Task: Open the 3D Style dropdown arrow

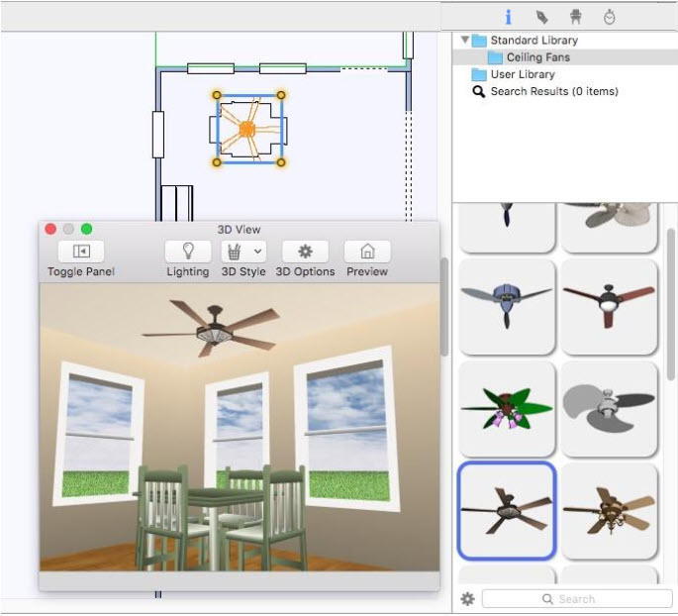Action: pos(257,252)
